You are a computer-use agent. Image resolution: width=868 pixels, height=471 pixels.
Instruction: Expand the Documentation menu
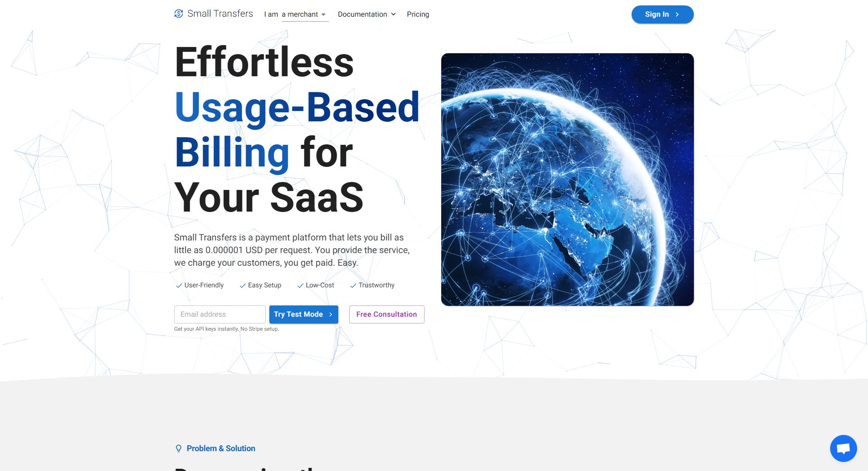[362, 14]
